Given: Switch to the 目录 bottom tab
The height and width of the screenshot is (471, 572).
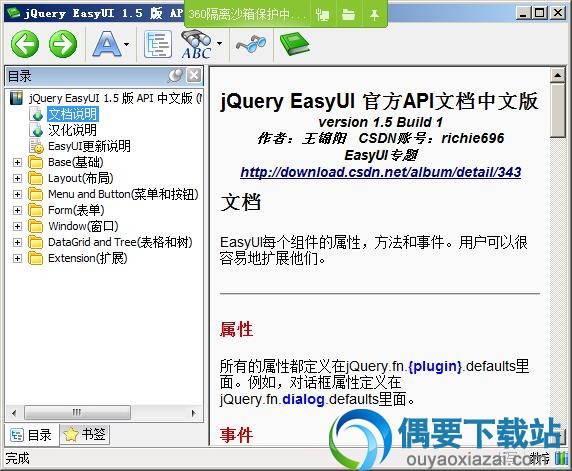Looking at the screenshot, I should tap(31, 435).
